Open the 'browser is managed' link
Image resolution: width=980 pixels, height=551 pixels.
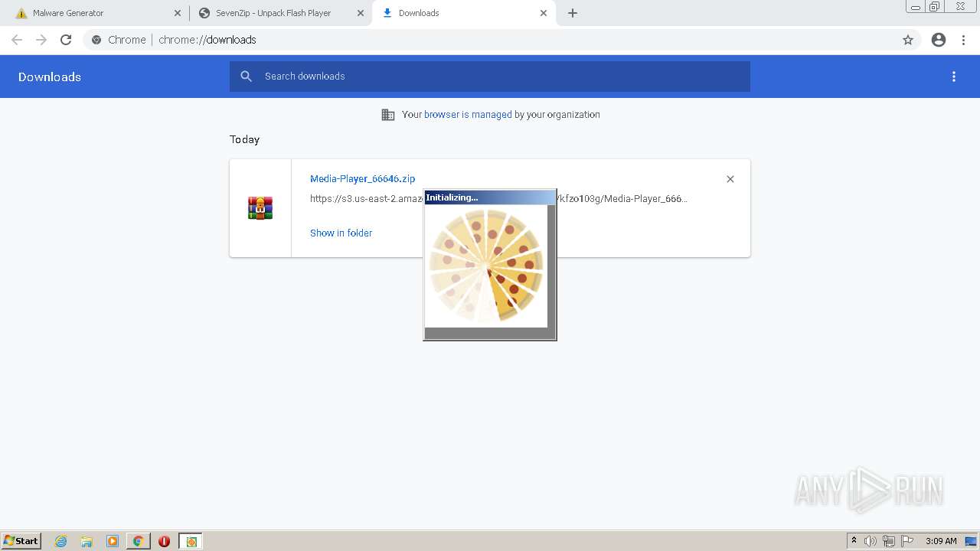[x=468, y=115]
